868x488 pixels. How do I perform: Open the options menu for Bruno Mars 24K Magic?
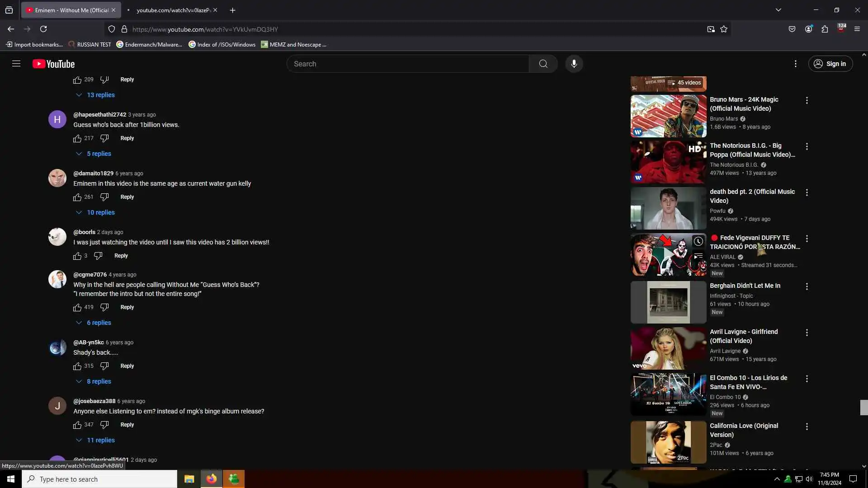pyautogui.click(x=807, y=100)
